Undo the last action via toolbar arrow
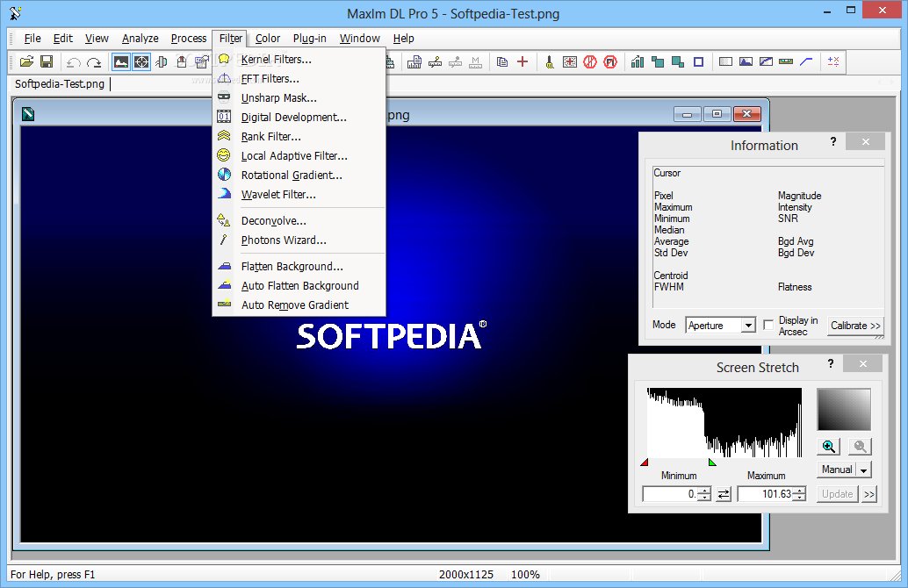The image size is (908, 588). pos(73,62)
